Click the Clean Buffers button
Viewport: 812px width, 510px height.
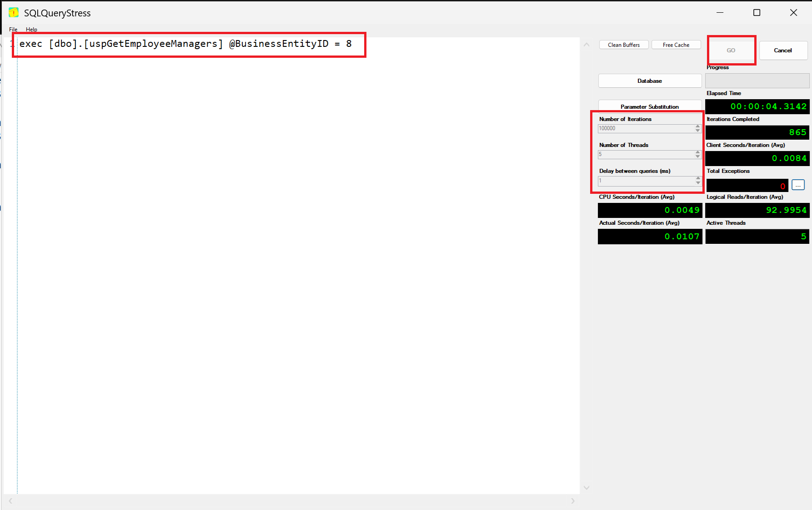(624, 45)
